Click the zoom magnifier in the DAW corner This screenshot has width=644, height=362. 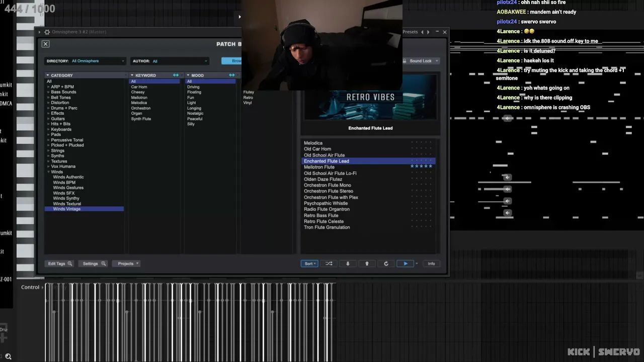click(x=8, y=356)
